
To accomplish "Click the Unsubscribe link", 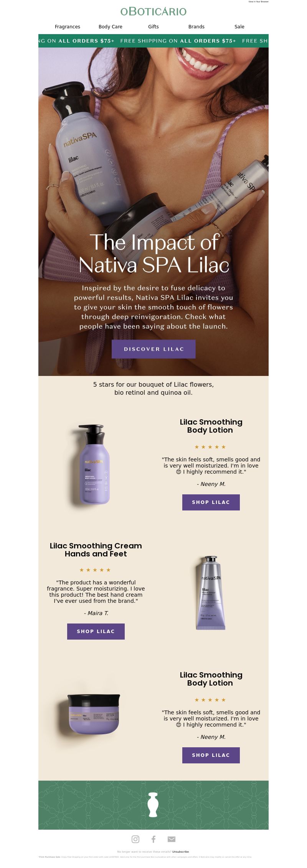I will click(x=180, y=852).
